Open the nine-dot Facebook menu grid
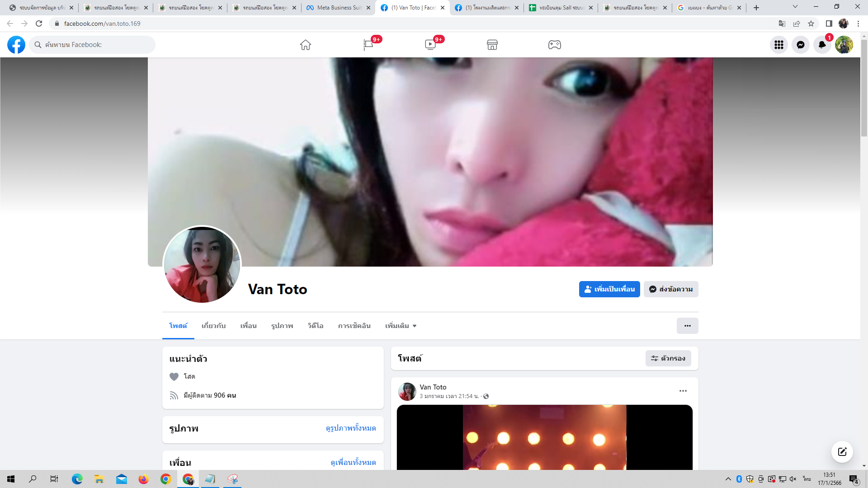Image resolution: width=868 pixels, height=488 pixels. pos(778,45)
